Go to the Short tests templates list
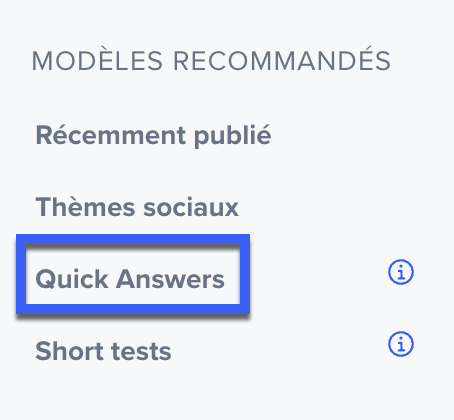Viewport: 454px width, 420px height. click(103, 351)
